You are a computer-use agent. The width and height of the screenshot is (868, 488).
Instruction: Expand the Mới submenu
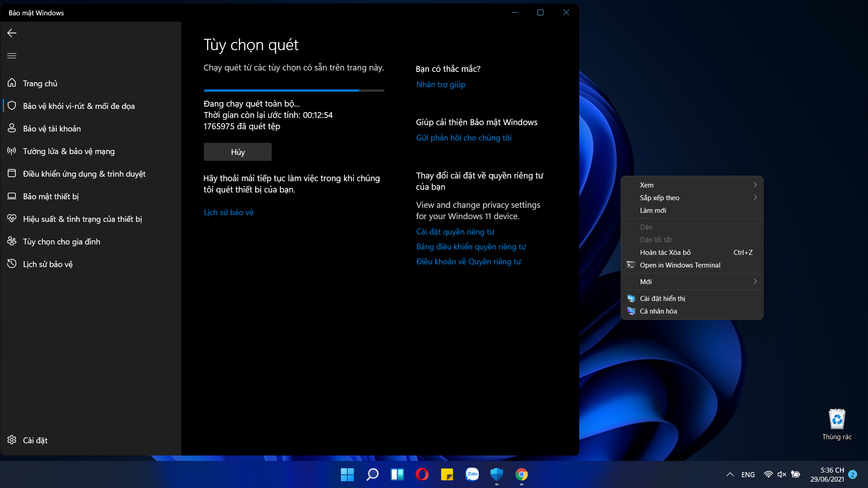point(692,282)
